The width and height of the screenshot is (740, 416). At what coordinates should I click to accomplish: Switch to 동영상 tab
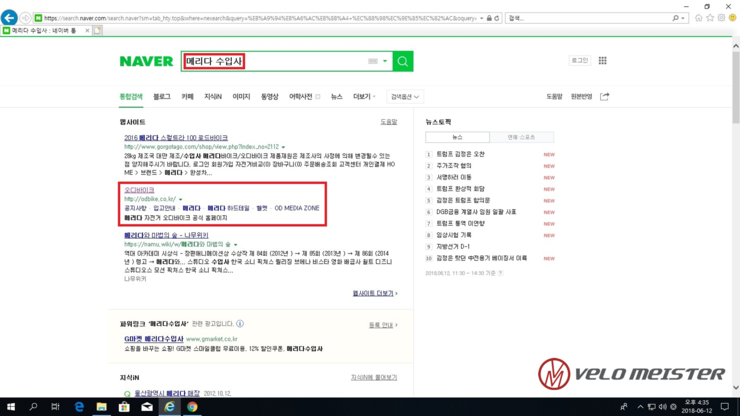[269, 96]
